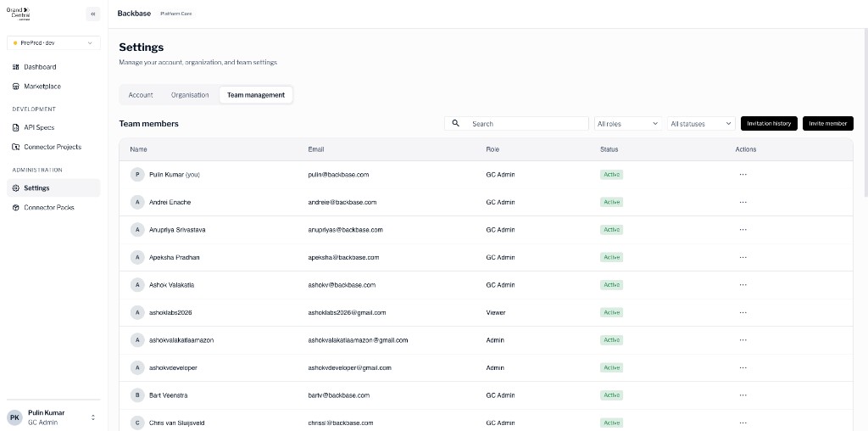
Task: Click the email ashokvalakatlaamazon@gmail.com
Action: click(x=358, y=340)
